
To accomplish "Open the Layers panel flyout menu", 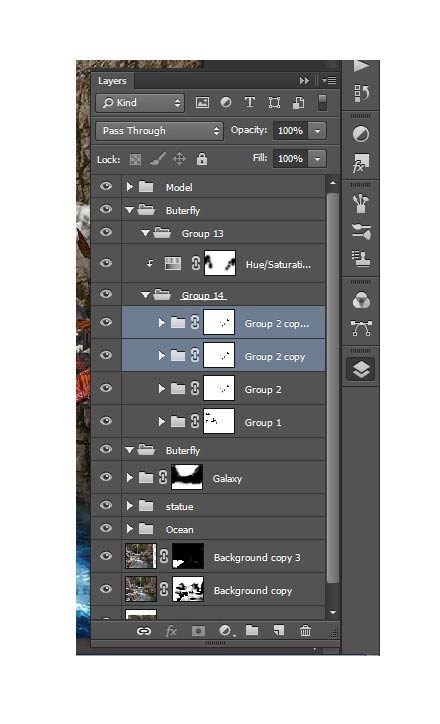I will [x=329, y=81].
